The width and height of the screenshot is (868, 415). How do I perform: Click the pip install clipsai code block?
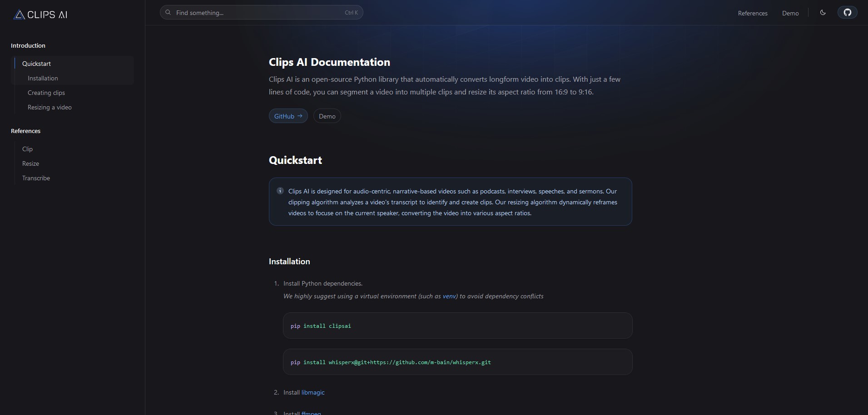457,326
